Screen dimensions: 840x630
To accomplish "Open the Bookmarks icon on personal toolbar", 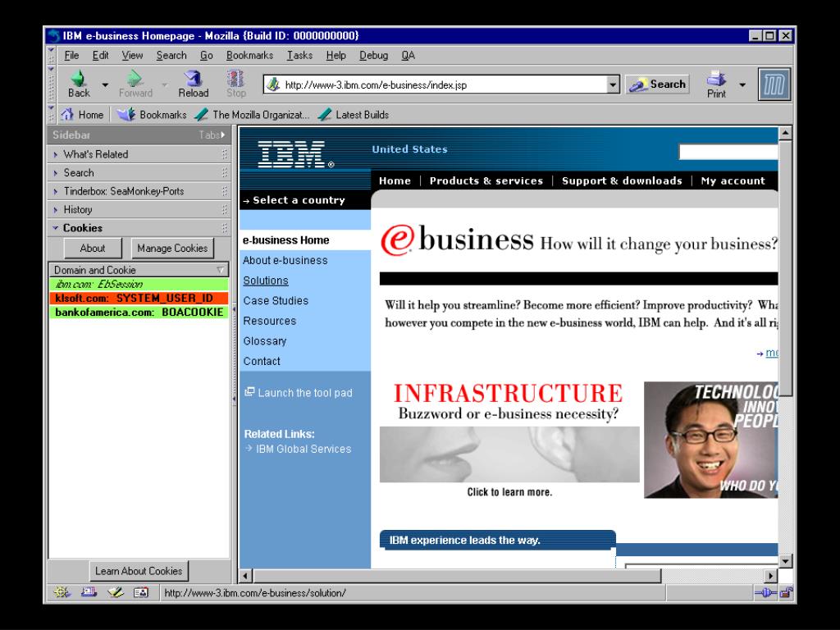I will coord(126,114).
